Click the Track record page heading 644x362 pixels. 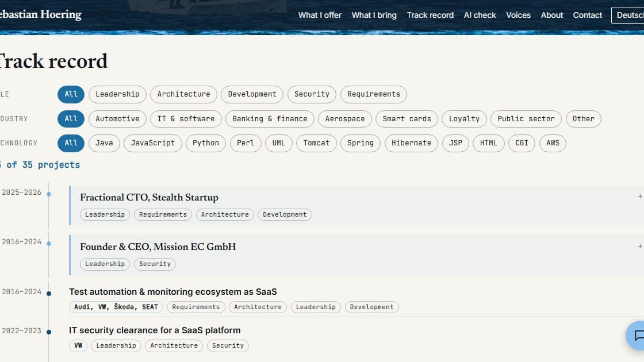click(x=53, y=61)
